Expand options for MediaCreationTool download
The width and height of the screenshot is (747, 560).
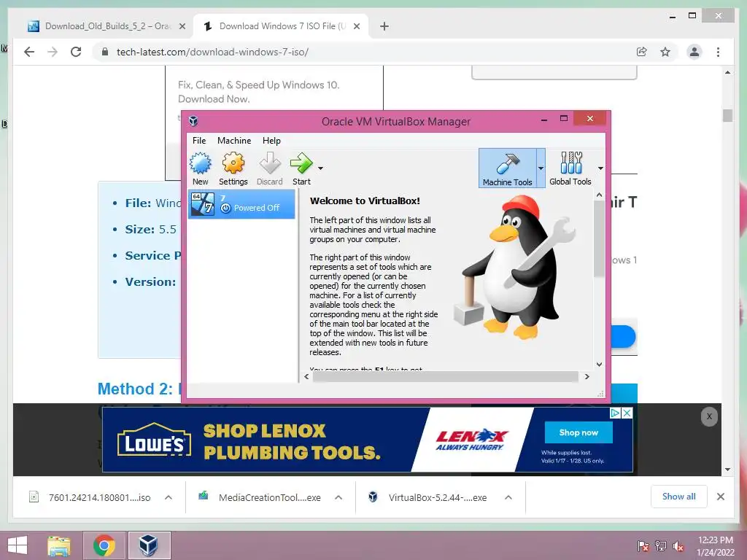(x=338, y=497)
